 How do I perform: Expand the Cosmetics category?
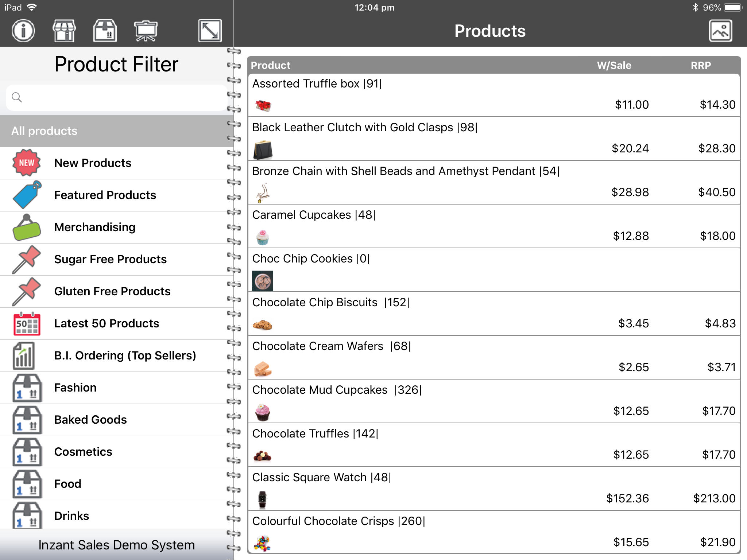[83, 452]
